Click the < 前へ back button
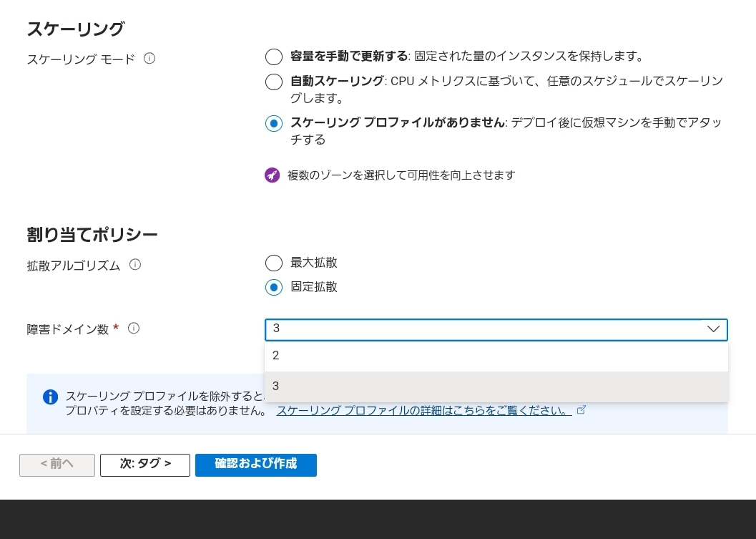Screen dimensions: 756x539 [x=57, y=465]
